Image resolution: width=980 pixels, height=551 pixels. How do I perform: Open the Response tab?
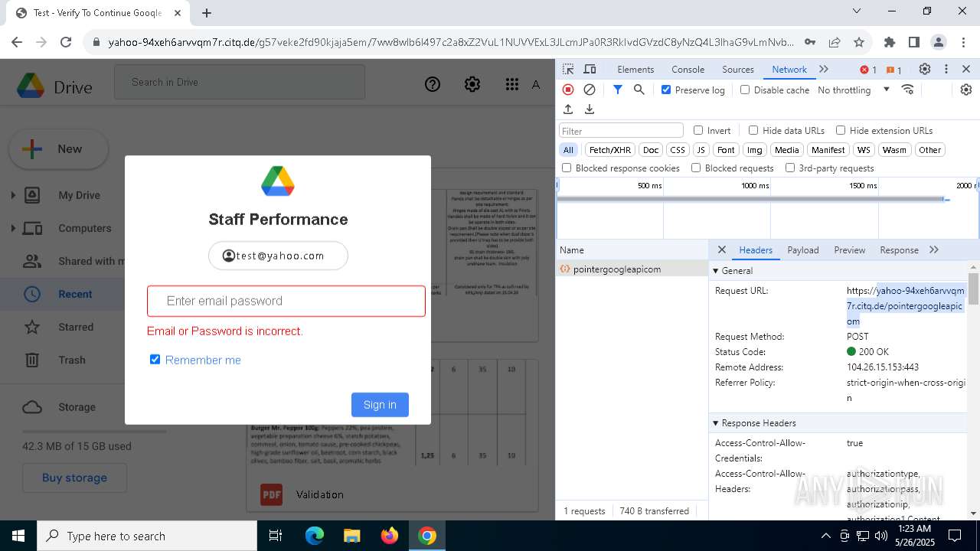899,249
